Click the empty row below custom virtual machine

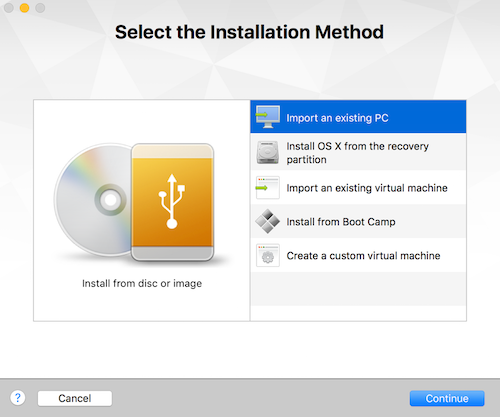[x=358, y=289]
